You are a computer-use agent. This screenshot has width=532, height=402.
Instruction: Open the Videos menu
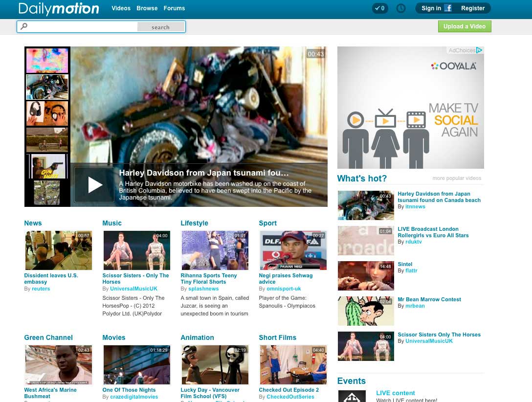click(x=121, y=8)
